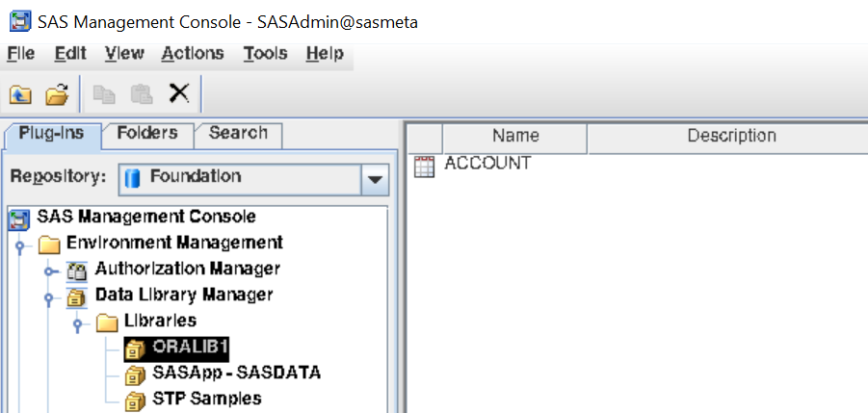
Task: Select the STP Samples library
Action: pyautogui.click(x=206, y=398)
